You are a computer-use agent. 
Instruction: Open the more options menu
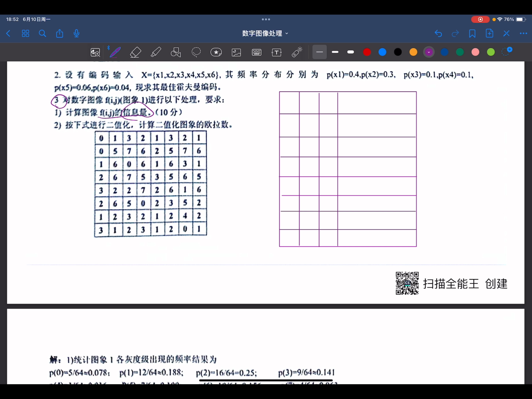click(x=523, y=33)
